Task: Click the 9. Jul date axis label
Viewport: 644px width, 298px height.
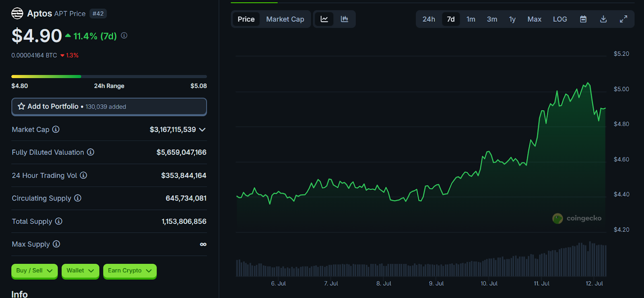Action: (436, 284)
